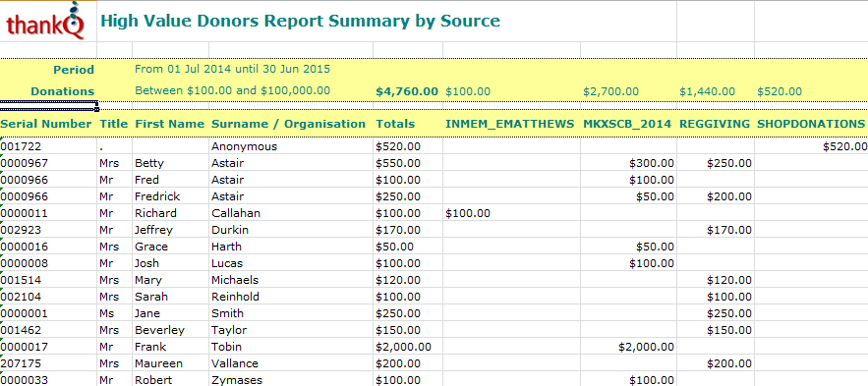Select the Period date range cell
This screenshot has width=868, height=386.
(233, 69)
